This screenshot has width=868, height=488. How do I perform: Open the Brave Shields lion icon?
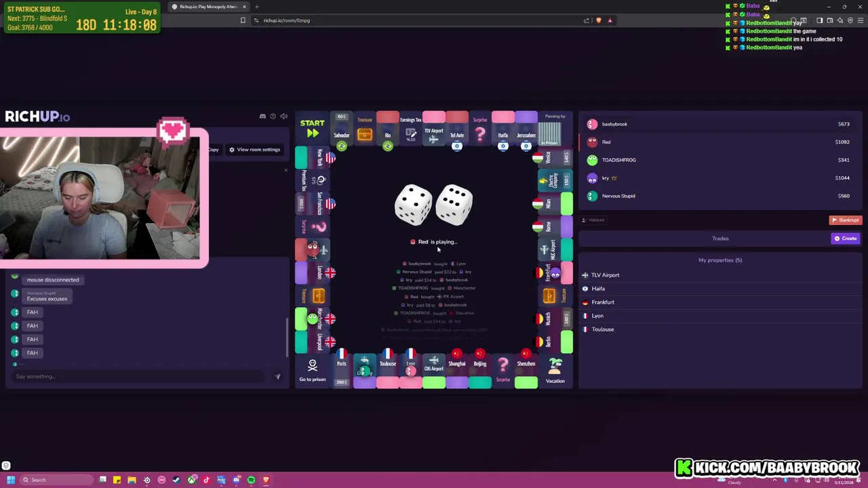coord(598,20)
